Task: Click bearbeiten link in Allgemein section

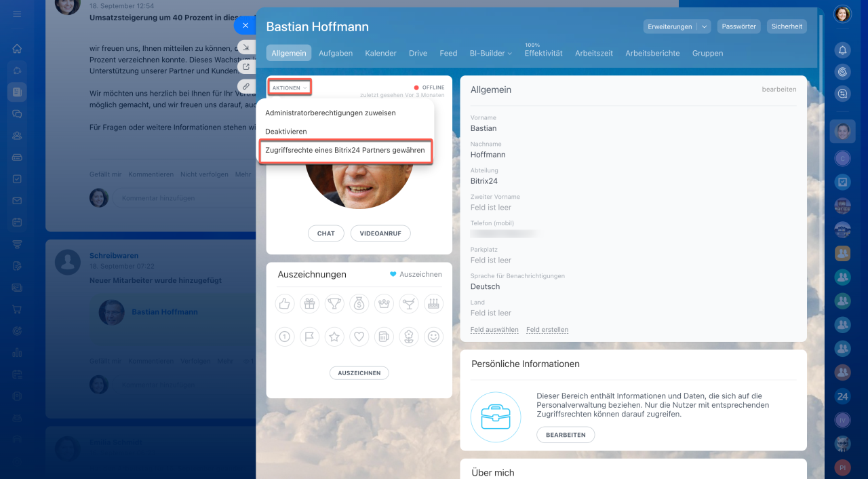Action: (x=779, y=90)
